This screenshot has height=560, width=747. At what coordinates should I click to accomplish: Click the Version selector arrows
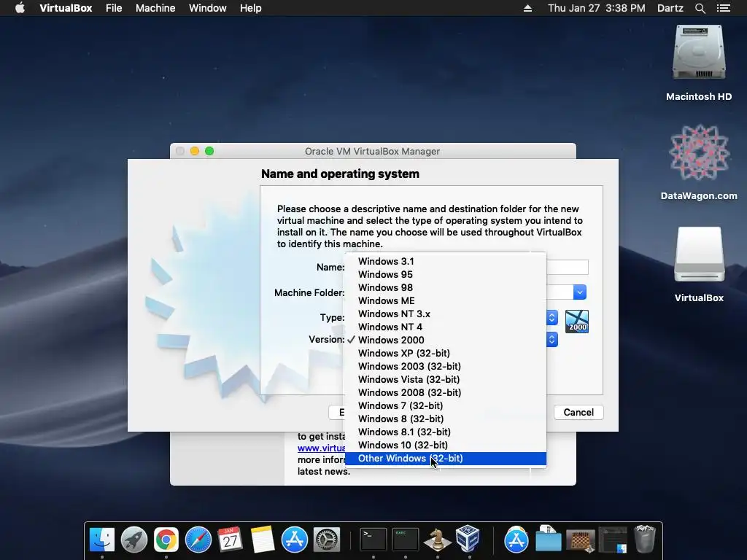pos(551,340)
